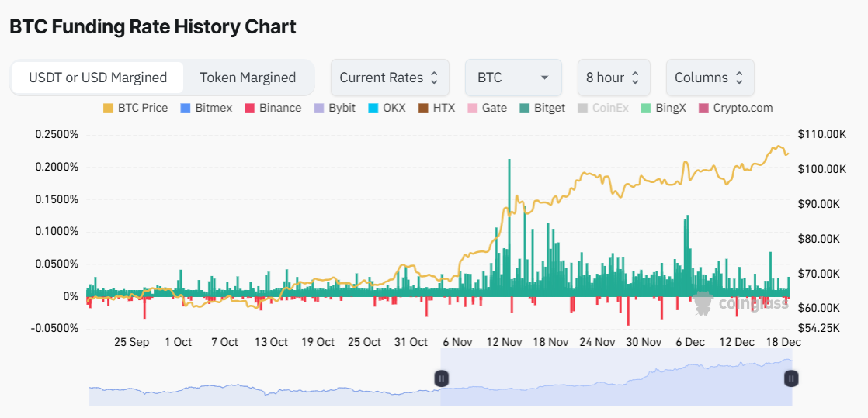
Task: Click the 25 Sep date label
Action: tap(132, 342)
